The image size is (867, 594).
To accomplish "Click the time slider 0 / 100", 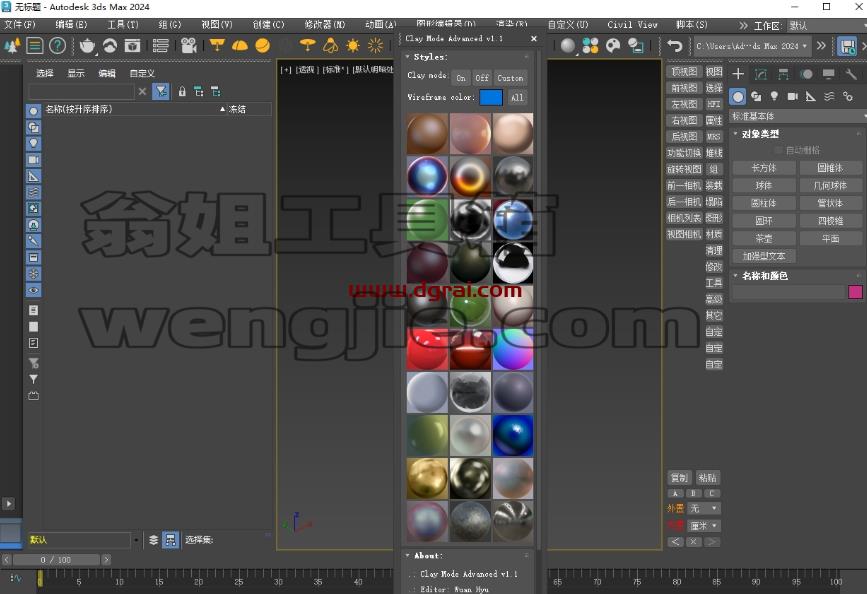I will pos(55,560).
